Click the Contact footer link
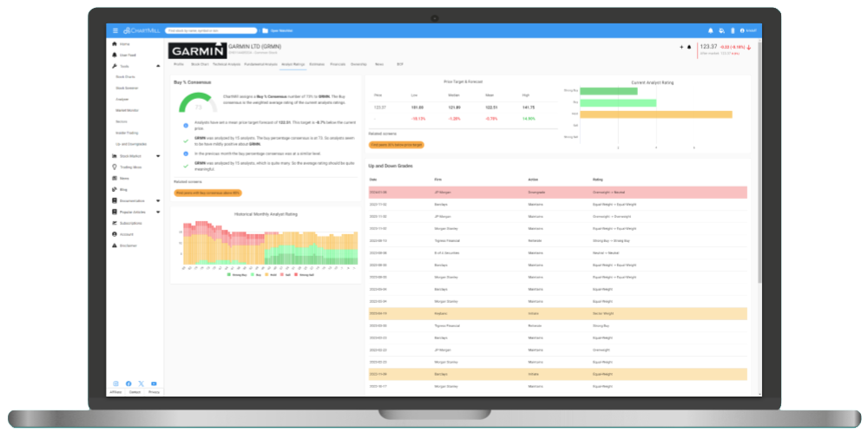Image resolution: width=868 pixels, height=446 pixels. point(135,392)
